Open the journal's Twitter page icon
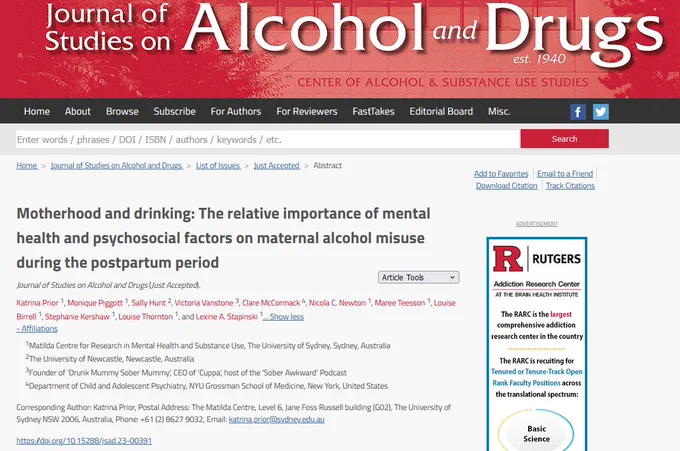The width and height of the screenshot is (680, 451). click(601, 112)
